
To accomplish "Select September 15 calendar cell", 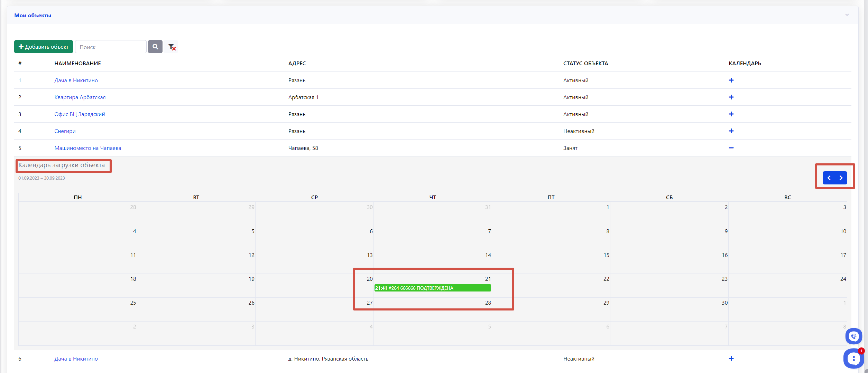I will click(x=551, y=262).
